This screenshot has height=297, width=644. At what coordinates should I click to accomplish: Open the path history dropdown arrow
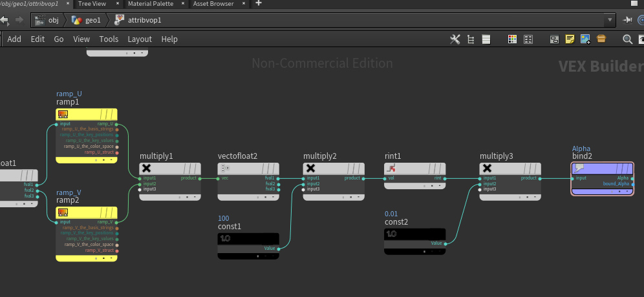pos(610,19)
